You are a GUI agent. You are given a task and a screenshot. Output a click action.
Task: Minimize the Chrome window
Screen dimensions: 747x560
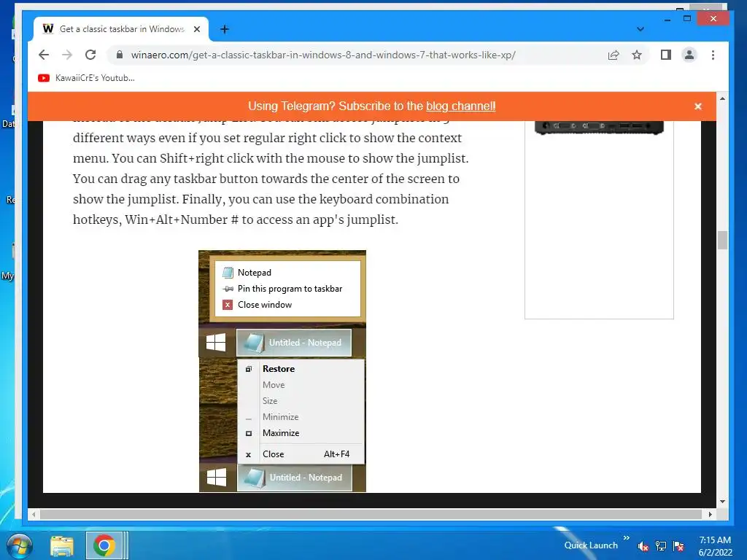(x=667, y=19)
